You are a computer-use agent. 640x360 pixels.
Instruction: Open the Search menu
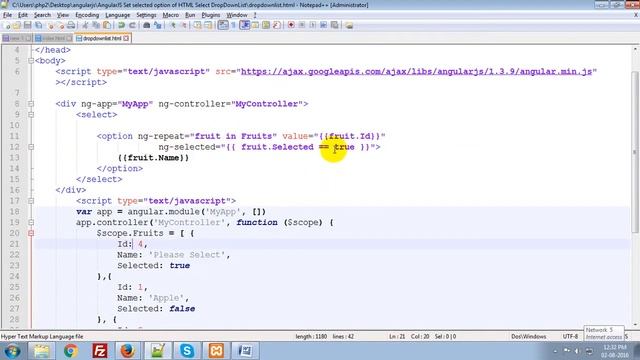(42, 15)
